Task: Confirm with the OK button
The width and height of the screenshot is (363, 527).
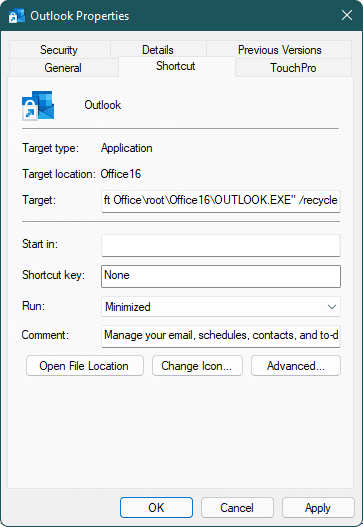Action: (x=156, y=508)
